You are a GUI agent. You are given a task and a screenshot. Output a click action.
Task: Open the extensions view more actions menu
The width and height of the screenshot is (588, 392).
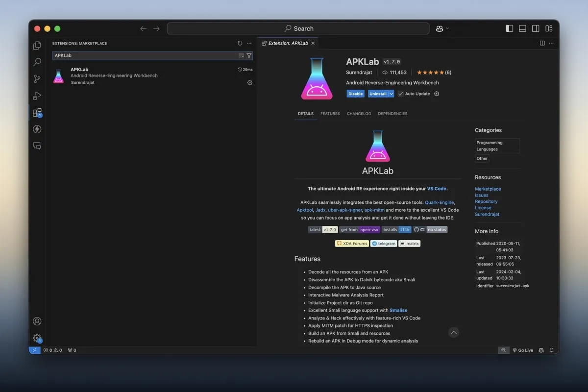249,44
